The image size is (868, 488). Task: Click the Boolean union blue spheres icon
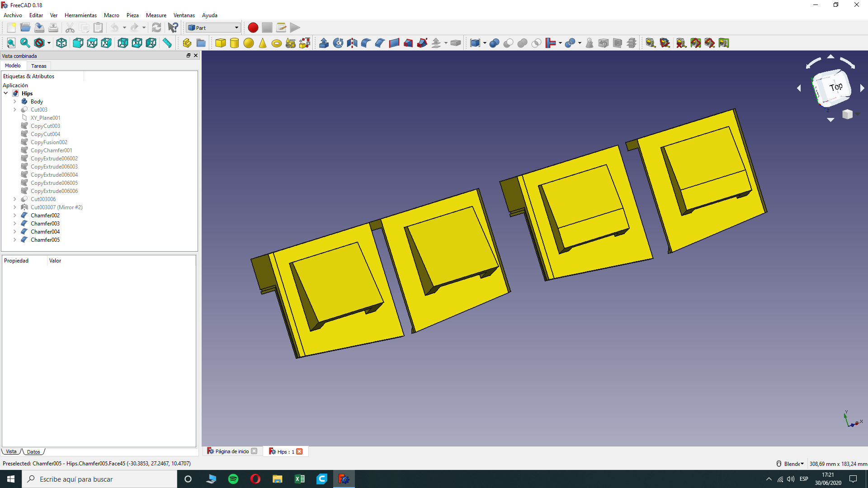[x=494, y=43]
